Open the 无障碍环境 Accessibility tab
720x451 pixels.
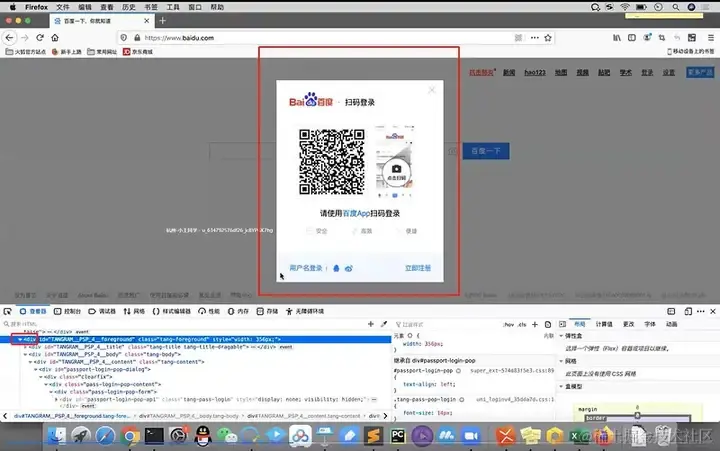point(305,311)
